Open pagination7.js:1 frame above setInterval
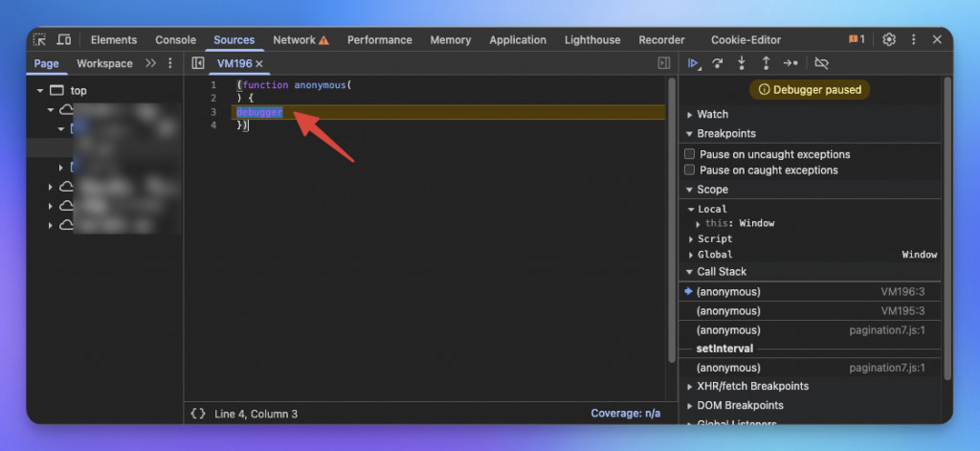 (x=810, y=330)
